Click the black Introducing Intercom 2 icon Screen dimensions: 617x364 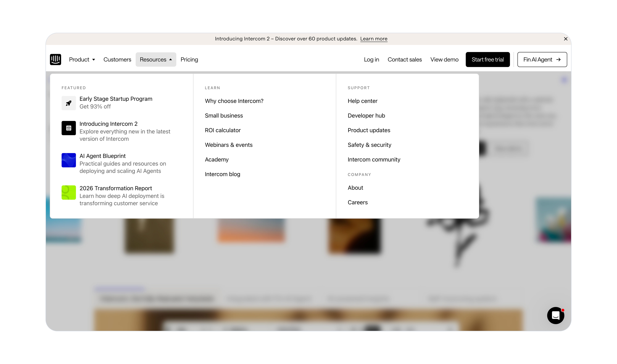coord(69,128)
